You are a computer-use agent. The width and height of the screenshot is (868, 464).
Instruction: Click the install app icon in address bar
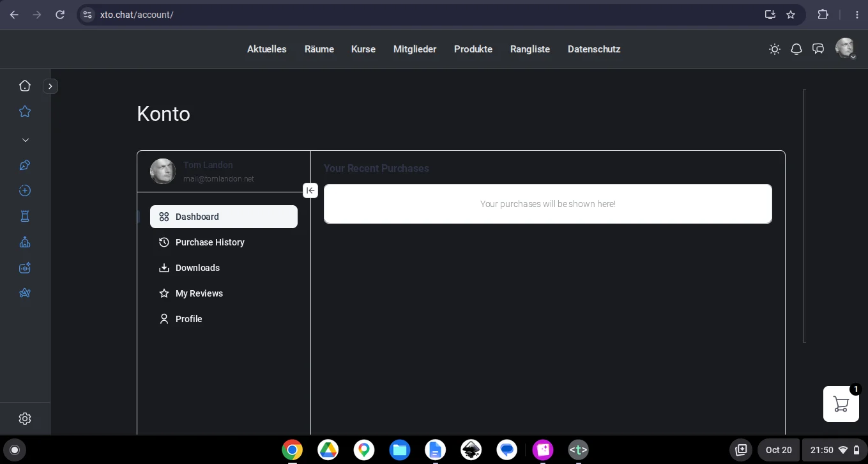coord(770,15)
